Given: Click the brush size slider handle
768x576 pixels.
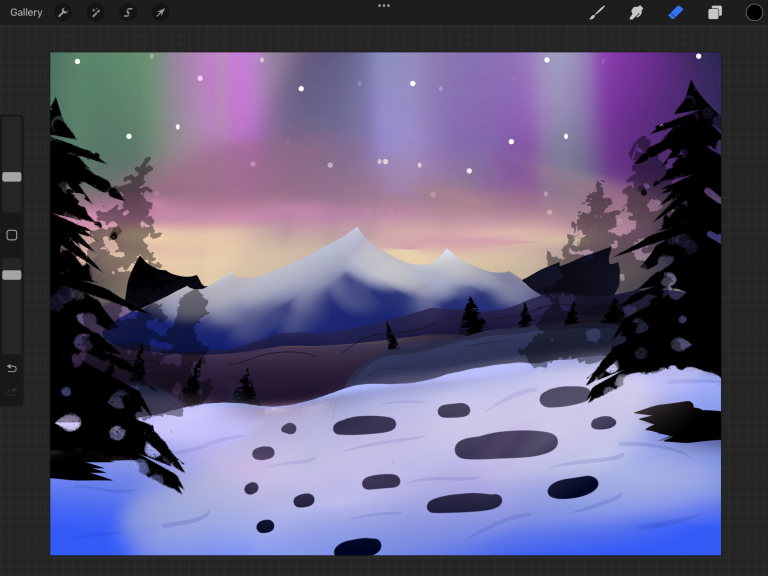Looking at the screenshot, I should tap(12, 177).
